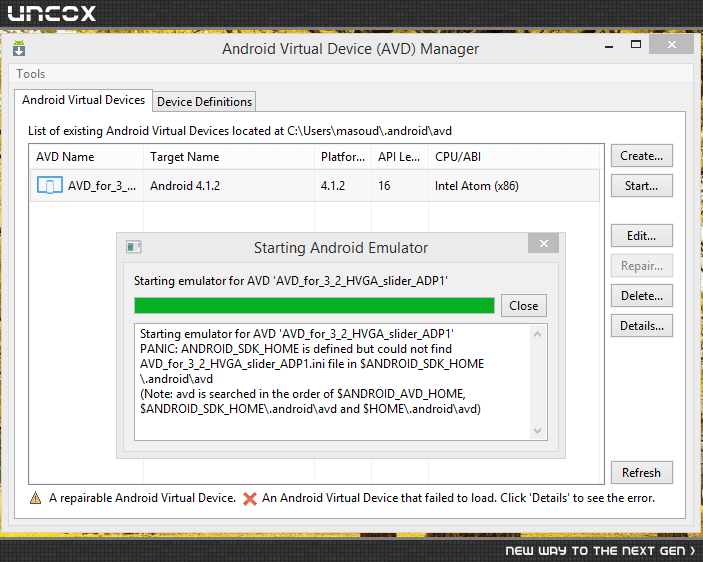703x562 pixels.
Task: Click the log scrollbar down arrow
Action: [x=538, y=431]
